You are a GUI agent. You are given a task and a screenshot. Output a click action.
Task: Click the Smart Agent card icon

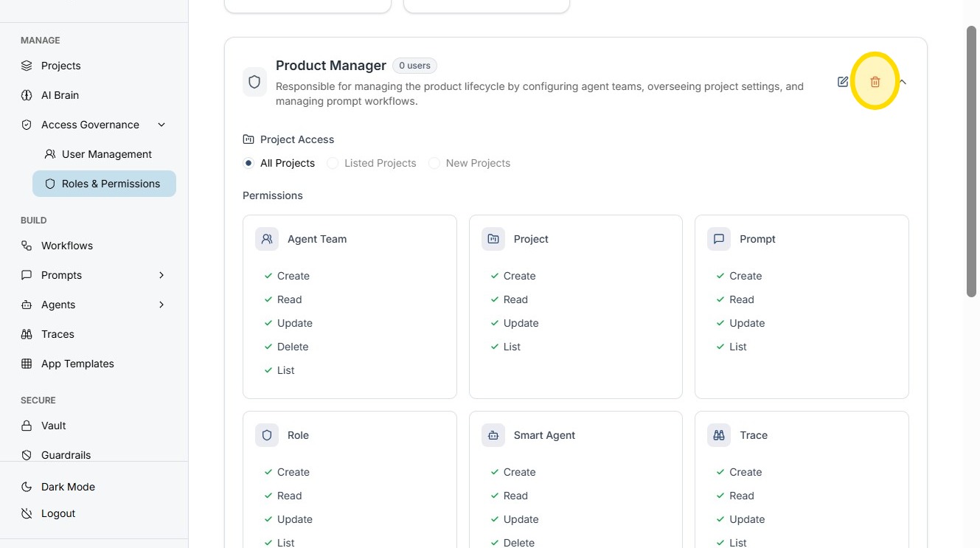point(493,435)
